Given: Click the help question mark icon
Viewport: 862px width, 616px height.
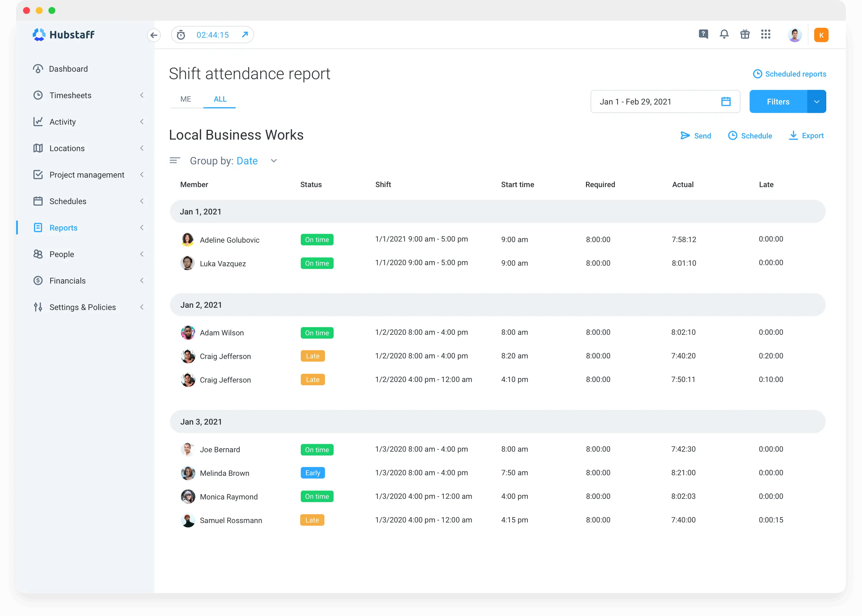Looking at the screenshot, I should coord(703,34).
